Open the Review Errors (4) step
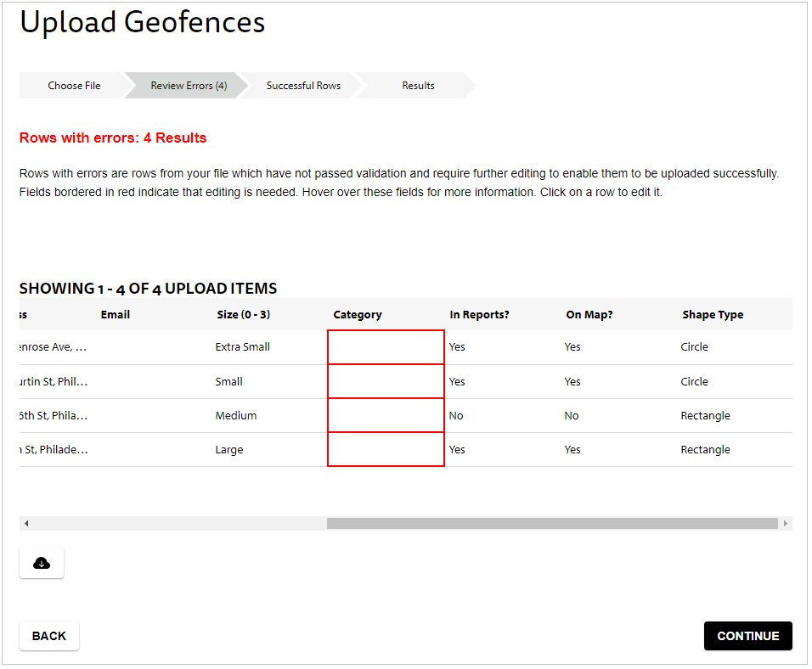Viewport: 812px width, 669px height. tap(189, 86)
